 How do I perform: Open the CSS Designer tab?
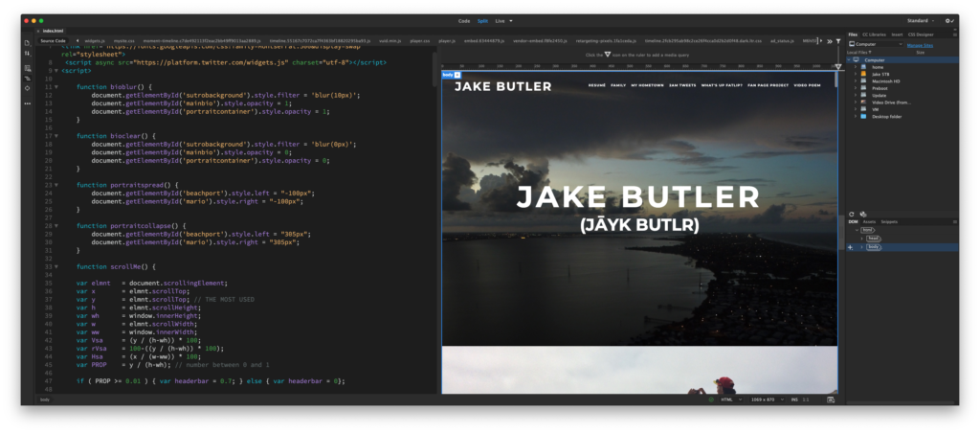[x=920, y=34]
